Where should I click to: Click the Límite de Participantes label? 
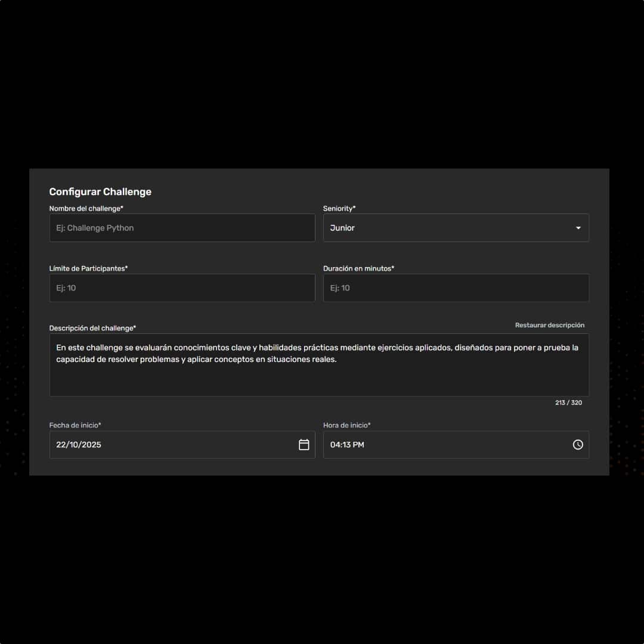[x=88, y=268]
